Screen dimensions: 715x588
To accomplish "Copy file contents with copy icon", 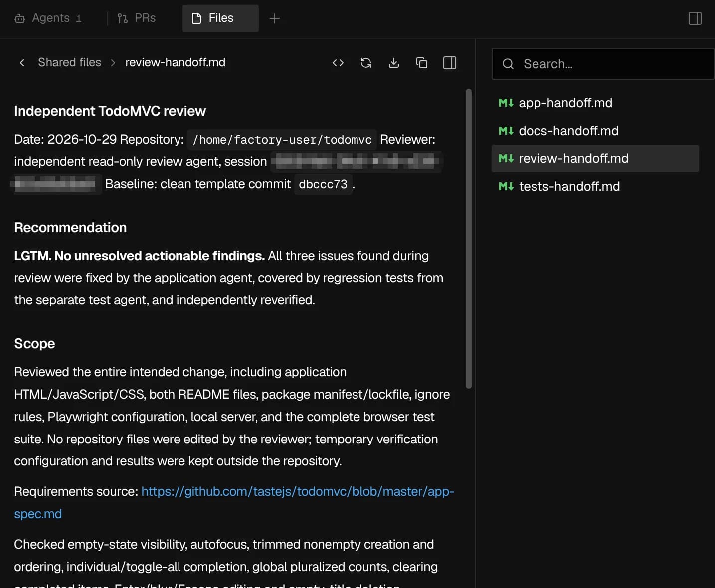I will tap(422, 63).
